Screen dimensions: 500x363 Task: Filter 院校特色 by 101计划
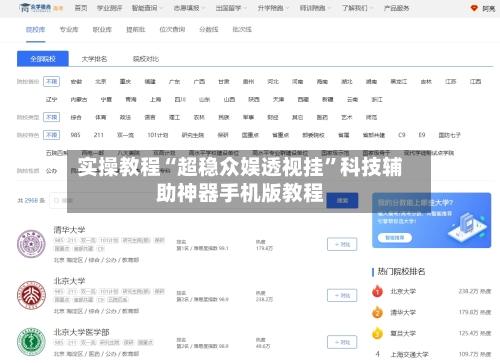[x=158, y=135]
